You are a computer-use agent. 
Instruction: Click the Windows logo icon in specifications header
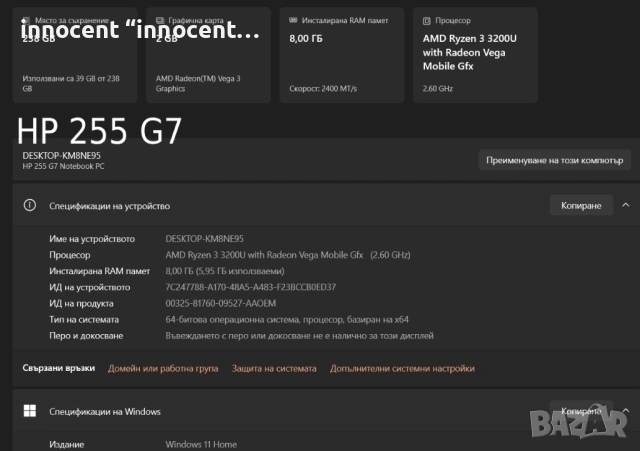coord(29,411)
